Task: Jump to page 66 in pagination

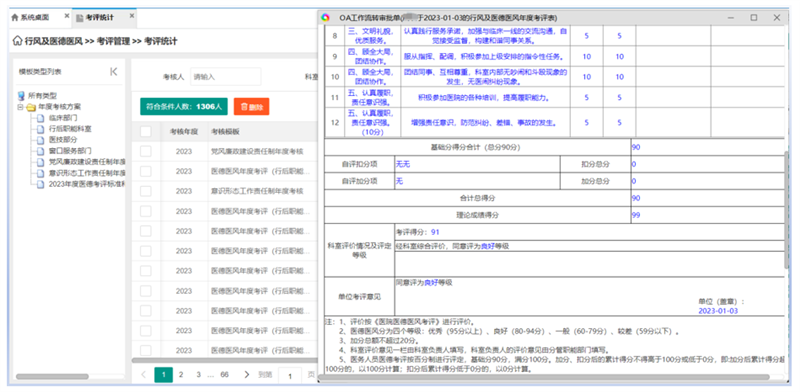Action: coord(224,375)
